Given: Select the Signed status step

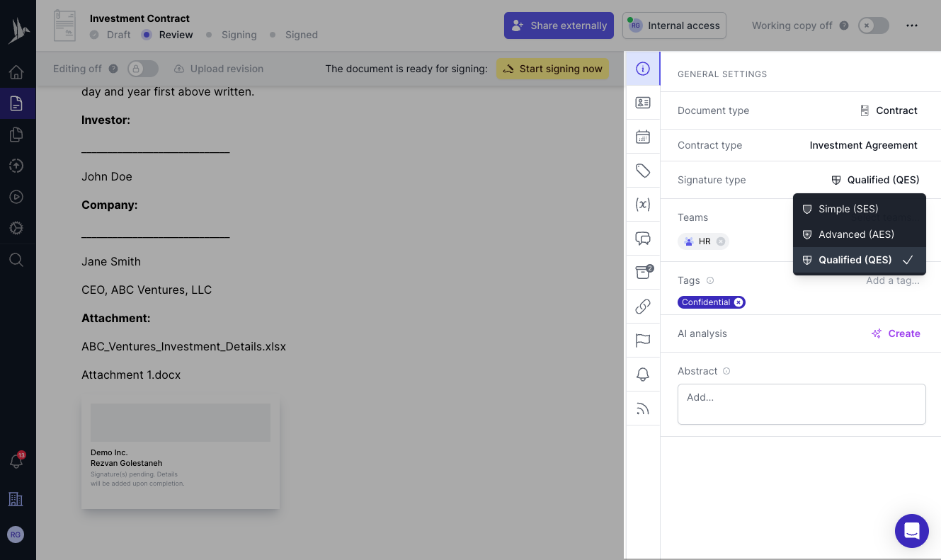Looking at the screenshot, I should pos(293,35).
